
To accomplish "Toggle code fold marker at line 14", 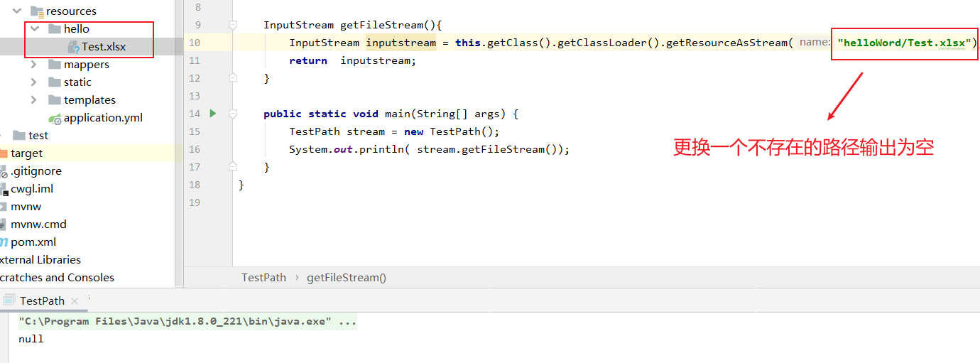I will tap(233, 114).
